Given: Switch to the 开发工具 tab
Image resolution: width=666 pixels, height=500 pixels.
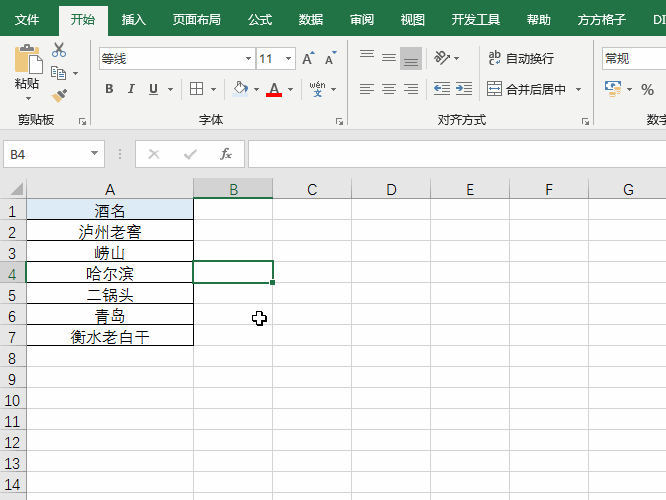Looking at the screenshot, I should (475, 20).
